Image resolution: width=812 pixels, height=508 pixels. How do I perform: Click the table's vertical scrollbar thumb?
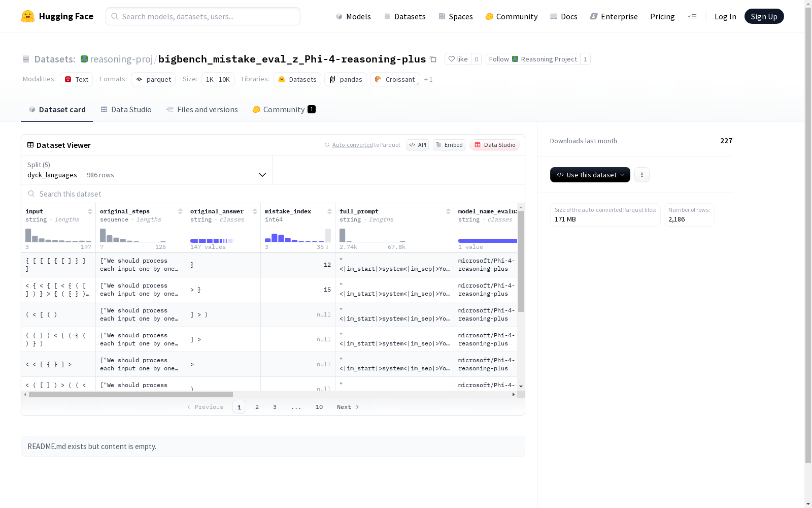[521, 261]
